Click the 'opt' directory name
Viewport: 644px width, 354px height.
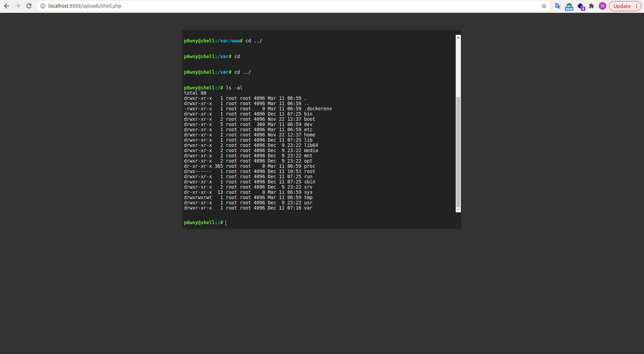pos(308,161)
